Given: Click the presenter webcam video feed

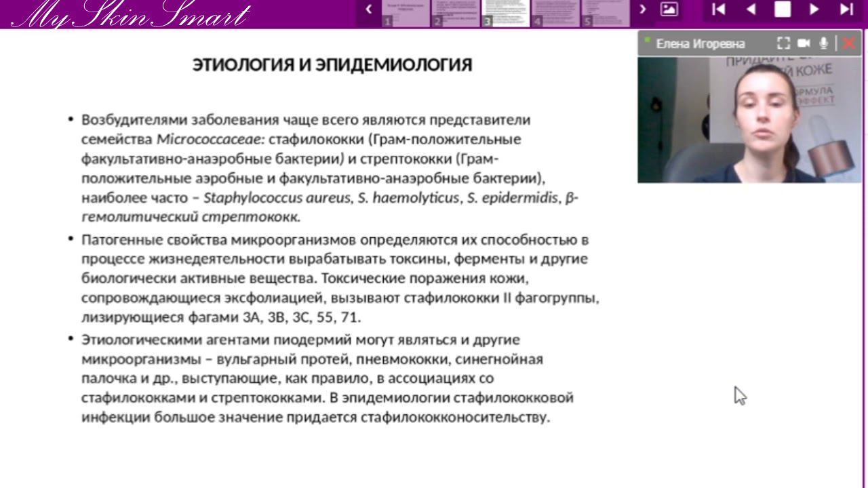Looking at the screenshot, I should coord(749,120).
